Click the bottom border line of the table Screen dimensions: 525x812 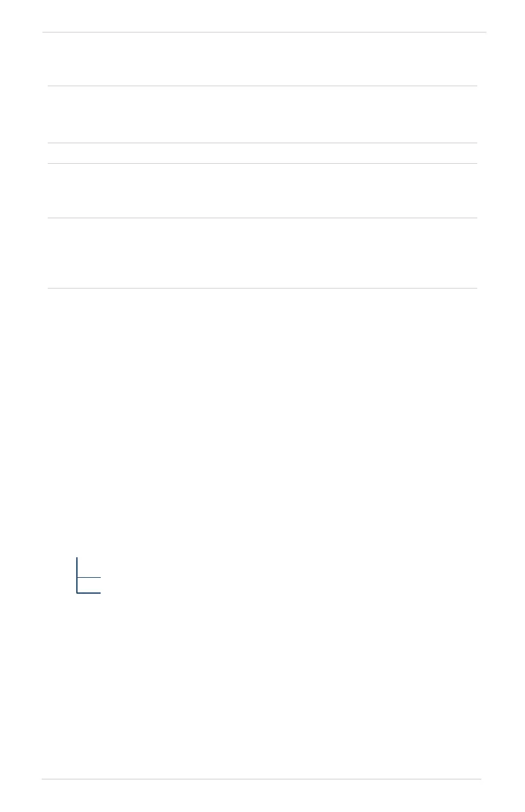[262, 288]
